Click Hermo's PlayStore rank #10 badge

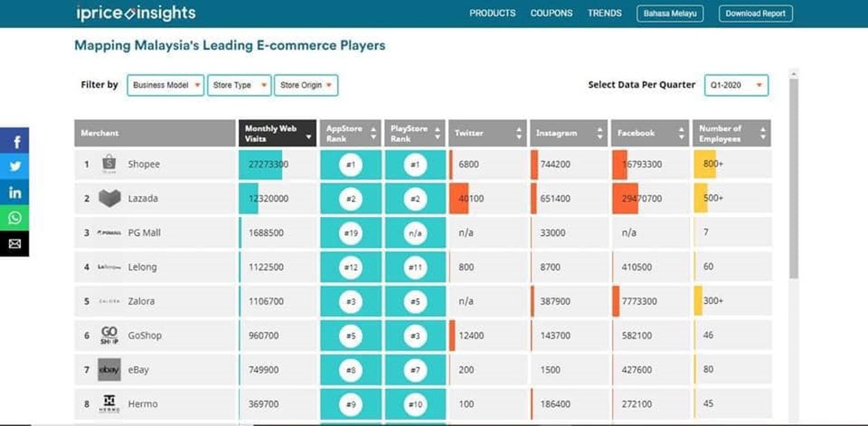(415, 403)
